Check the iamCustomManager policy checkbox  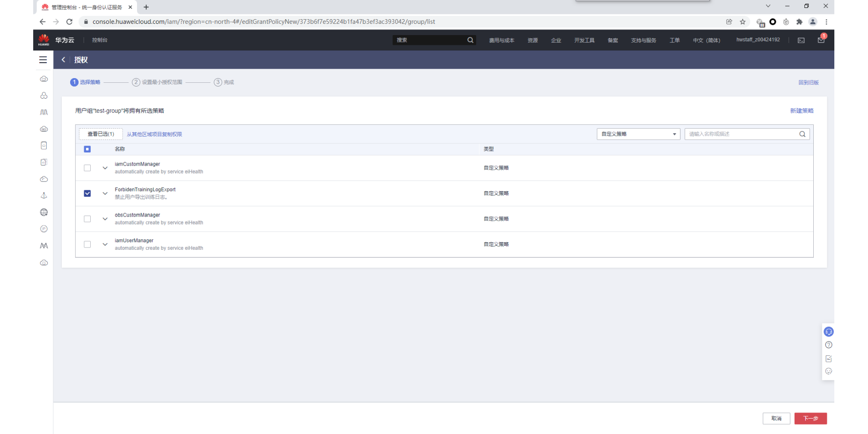click(x=87, y=168)
